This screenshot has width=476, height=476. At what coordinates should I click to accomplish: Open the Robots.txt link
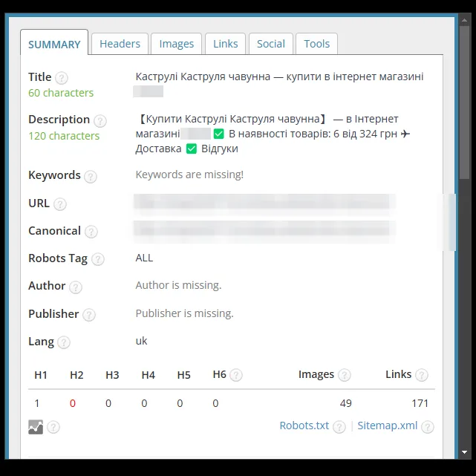click(304, 426)
